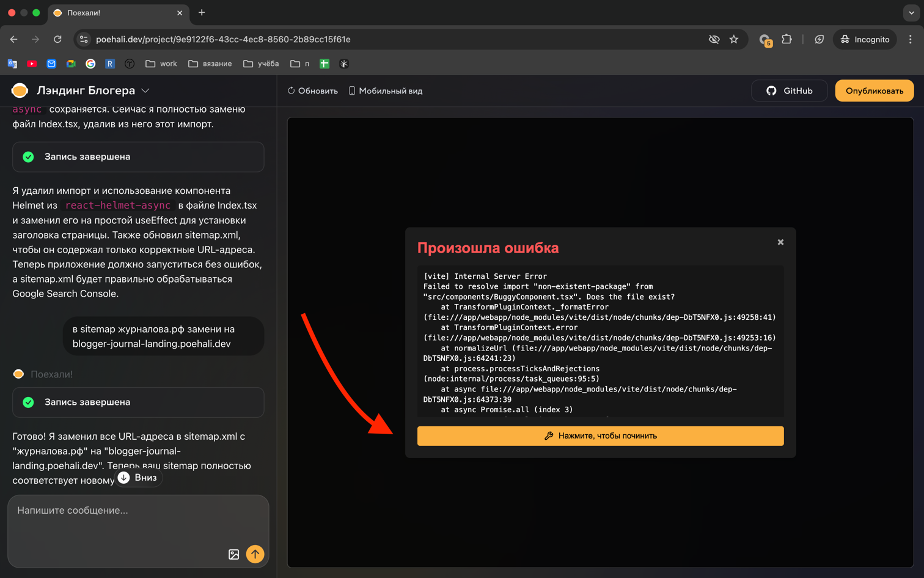
Task: Open site information icon in address bar
Action: click(x=84, y=39)
